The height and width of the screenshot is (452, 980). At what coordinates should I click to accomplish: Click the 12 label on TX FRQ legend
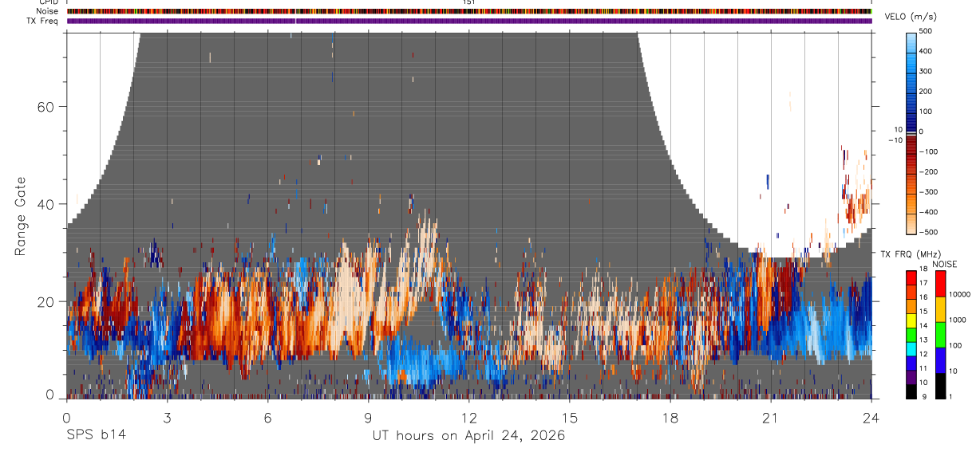point(923,353)
